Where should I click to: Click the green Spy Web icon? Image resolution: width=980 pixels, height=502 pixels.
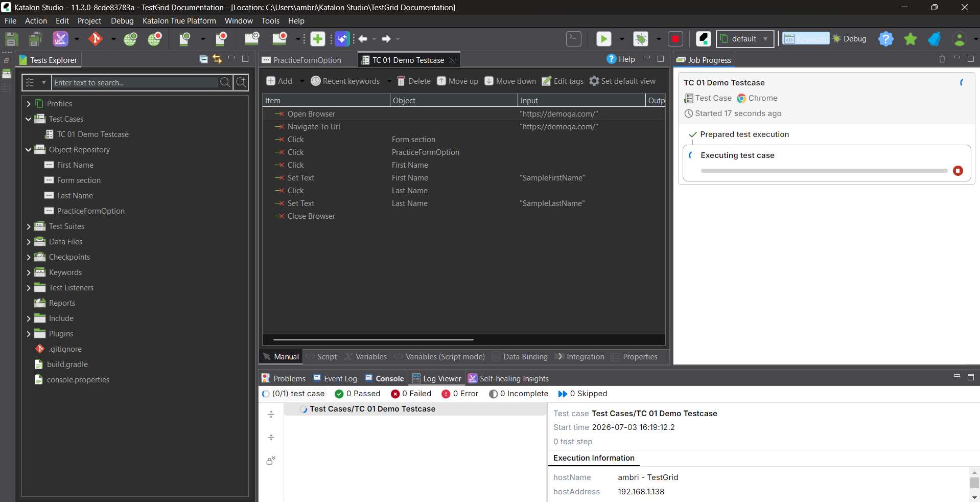[x=130, y=39]
